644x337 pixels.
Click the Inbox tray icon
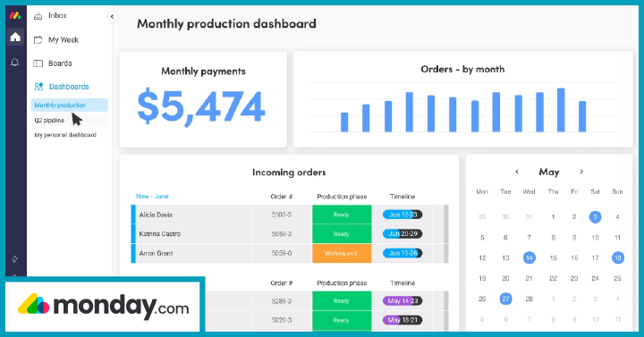[38, 16]
